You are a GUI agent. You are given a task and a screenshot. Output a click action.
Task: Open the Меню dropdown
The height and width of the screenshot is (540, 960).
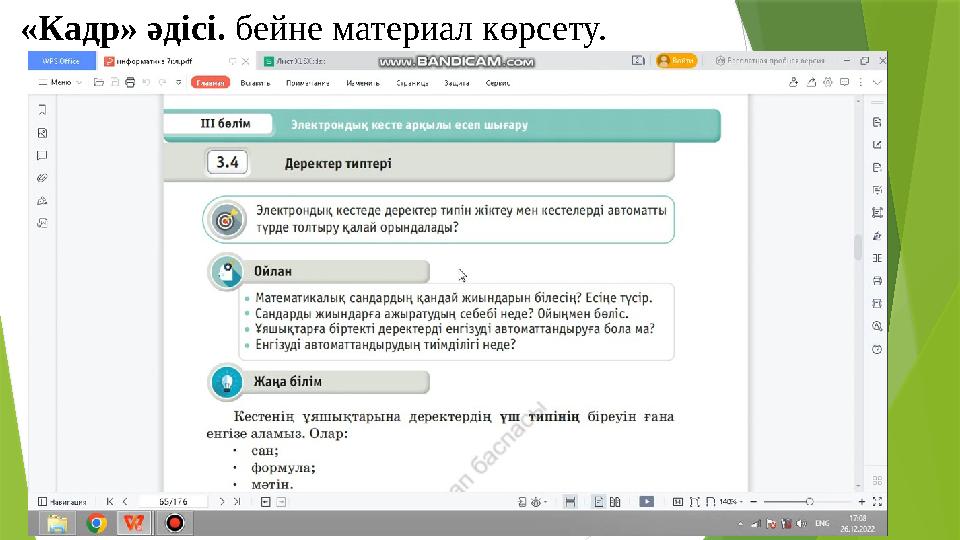(60, 82)
